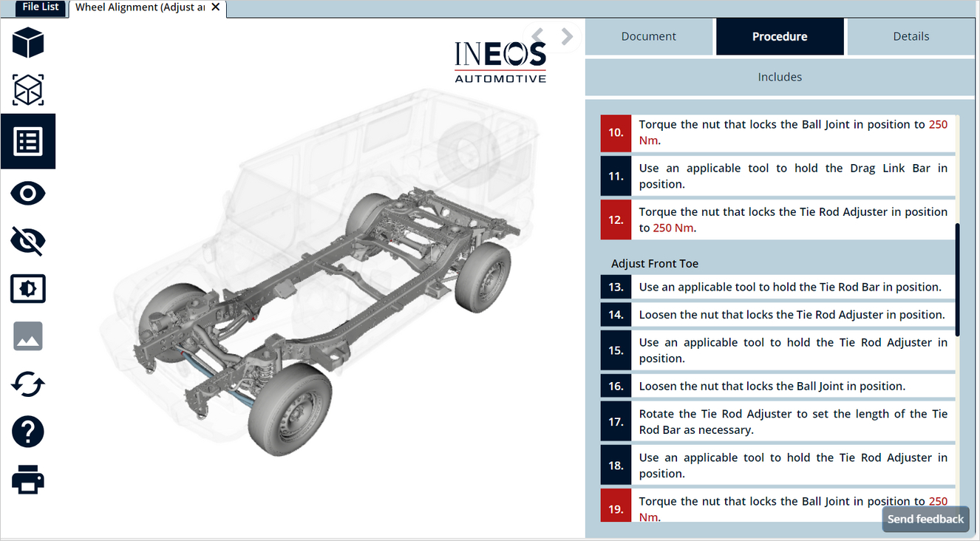Screen dimensions: 980x541
Task: Click step number 16 badge
Action: point(616,386)
